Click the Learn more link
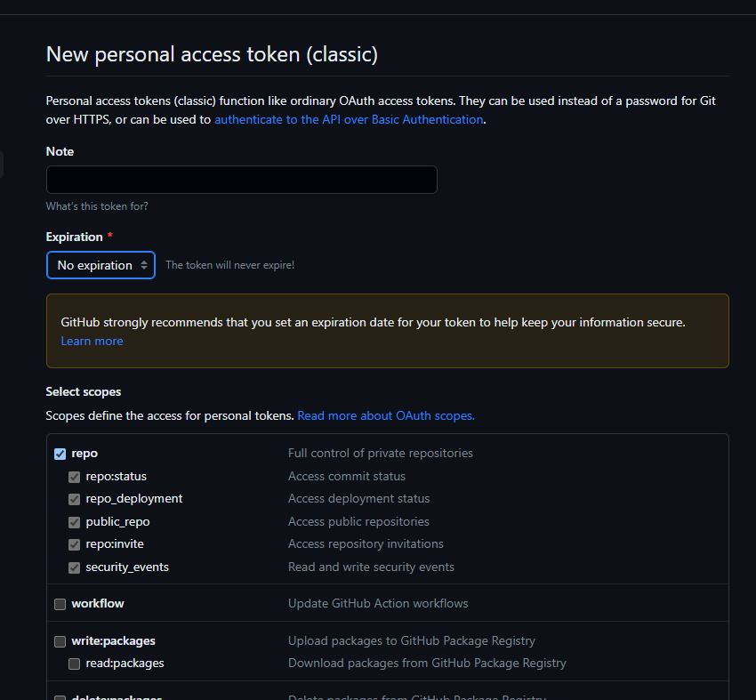This screenshot has width=756, height=700. pos(92,341)
